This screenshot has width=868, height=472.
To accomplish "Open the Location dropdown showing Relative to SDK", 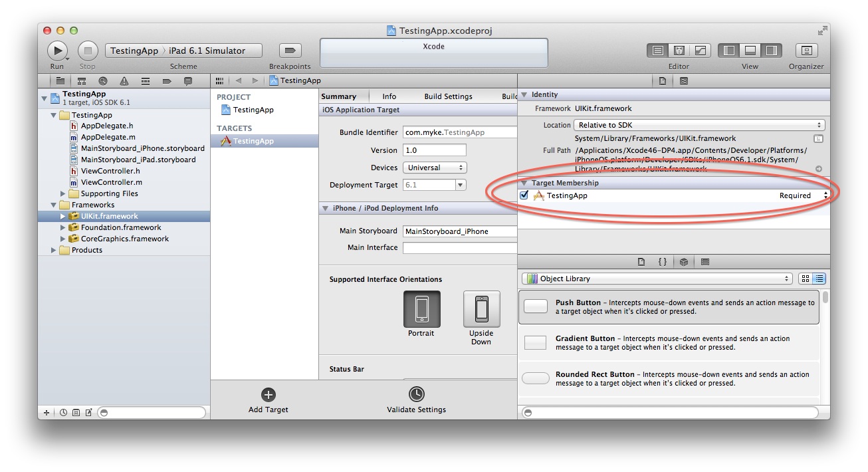I will (x=700, y=125).
